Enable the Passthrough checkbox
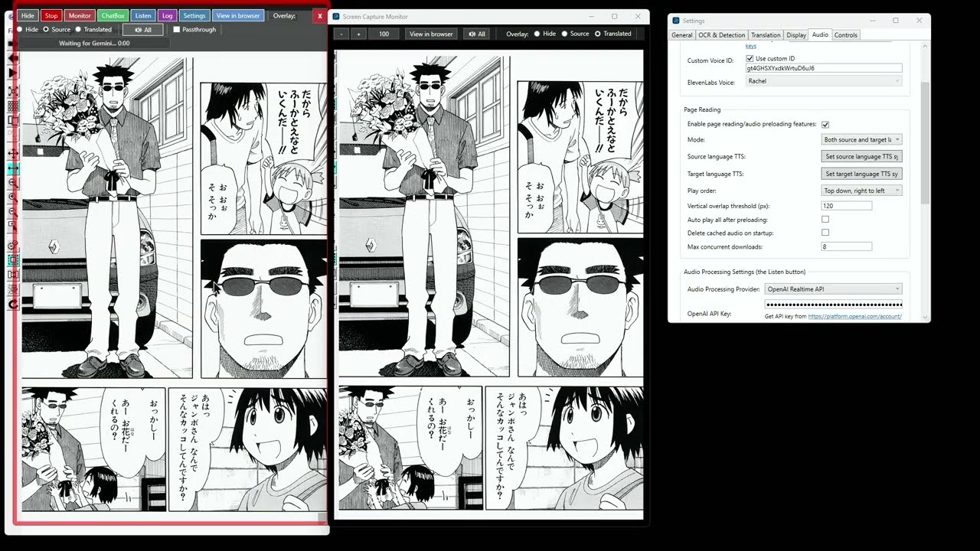The height and width of the screenshot is (551, 980). coord(177,30)
